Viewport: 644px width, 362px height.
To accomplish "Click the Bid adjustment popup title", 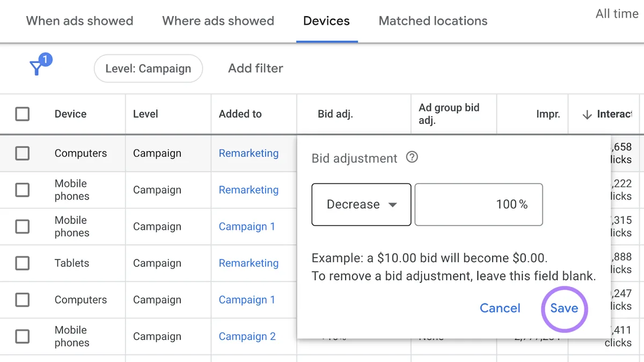I will click(354, 158).
